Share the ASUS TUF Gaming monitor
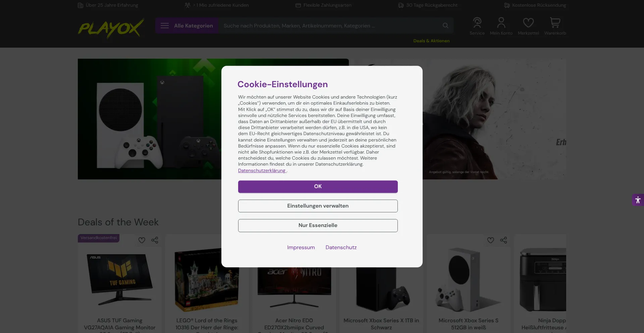 pyautogui.click(x=155, y=240)
